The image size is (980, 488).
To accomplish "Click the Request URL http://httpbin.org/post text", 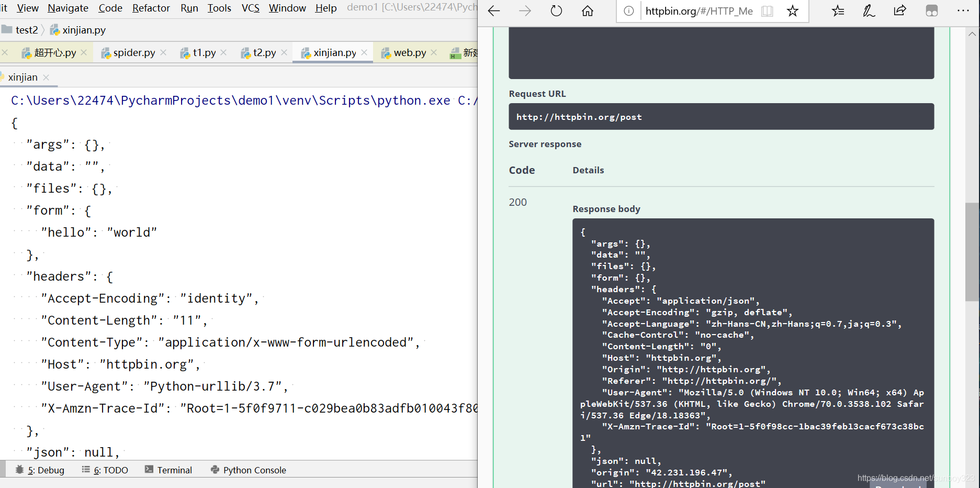I will click(x=579, y=117).
